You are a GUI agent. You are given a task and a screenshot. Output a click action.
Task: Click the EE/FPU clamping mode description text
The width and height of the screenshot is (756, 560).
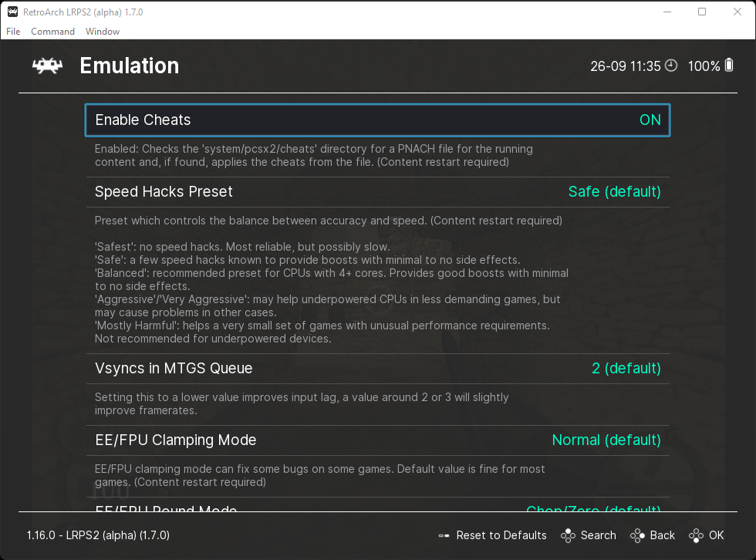(319, 476)
